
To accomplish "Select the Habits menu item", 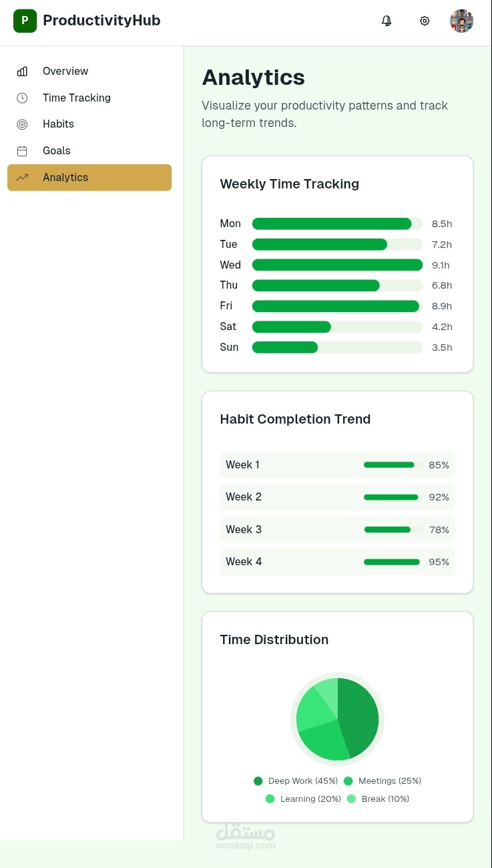I will coord(58,124).
